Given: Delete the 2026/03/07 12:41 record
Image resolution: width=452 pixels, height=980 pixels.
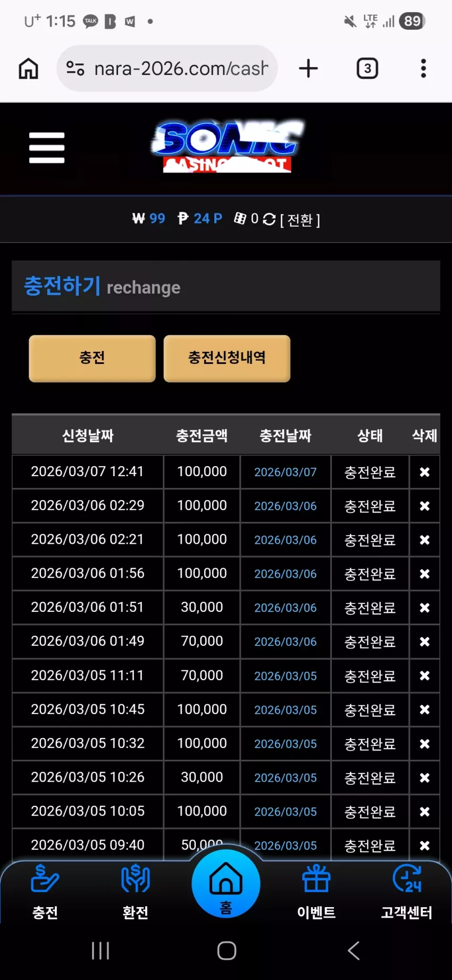Looking at the screenshot, I should tap(424, 472).
